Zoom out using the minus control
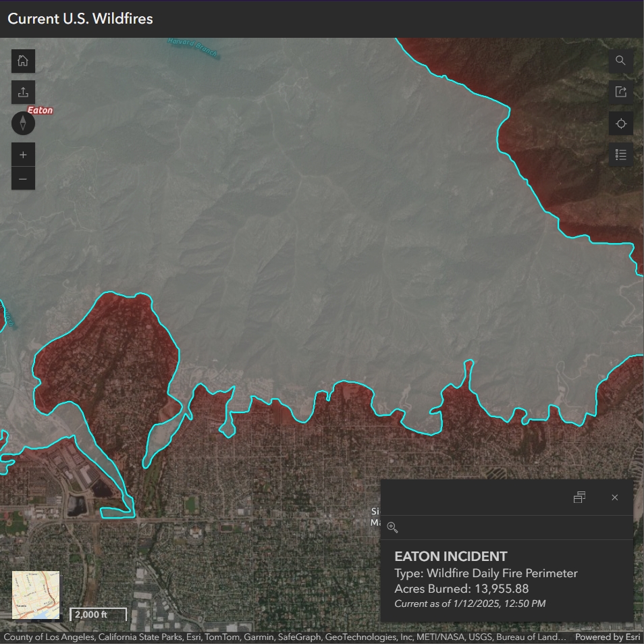Viewport: 644px width, 644px height. point(23,178)
